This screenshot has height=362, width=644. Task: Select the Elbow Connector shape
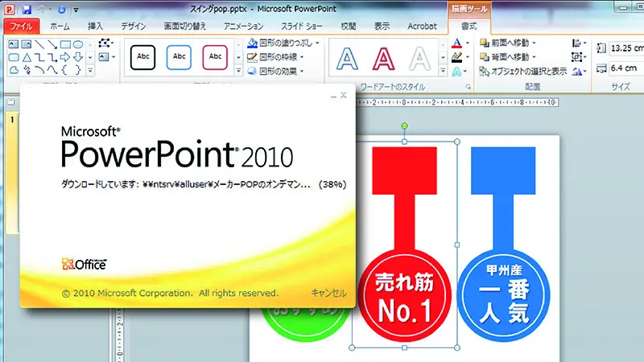(39, 57)
